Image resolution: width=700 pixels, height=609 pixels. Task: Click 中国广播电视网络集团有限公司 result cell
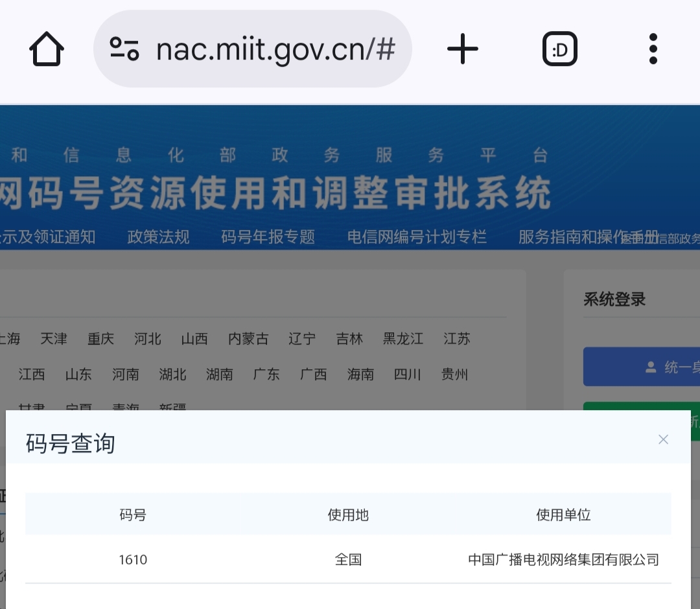(563, 559)
